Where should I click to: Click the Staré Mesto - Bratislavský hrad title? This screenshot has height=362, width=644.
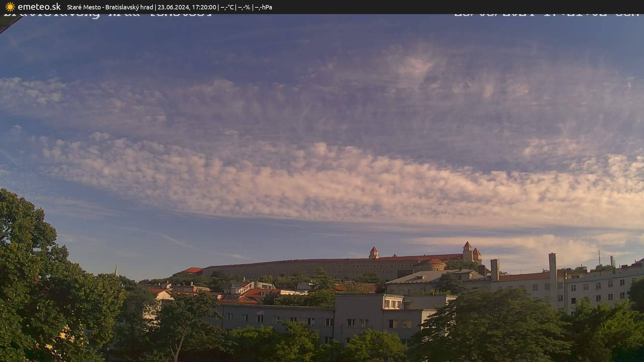coord(110,7)
